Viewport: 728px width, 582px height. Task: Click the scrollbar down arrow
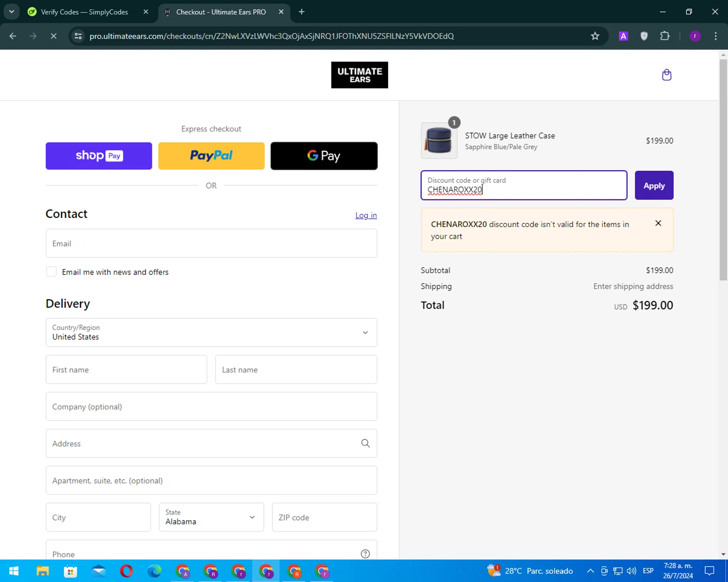coord(723,554)
